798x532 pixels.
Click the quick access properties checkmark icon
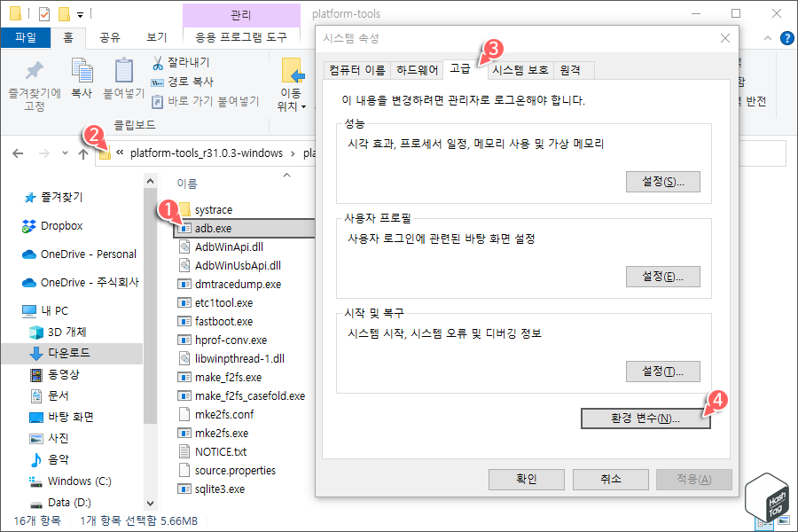click(44, 14)
